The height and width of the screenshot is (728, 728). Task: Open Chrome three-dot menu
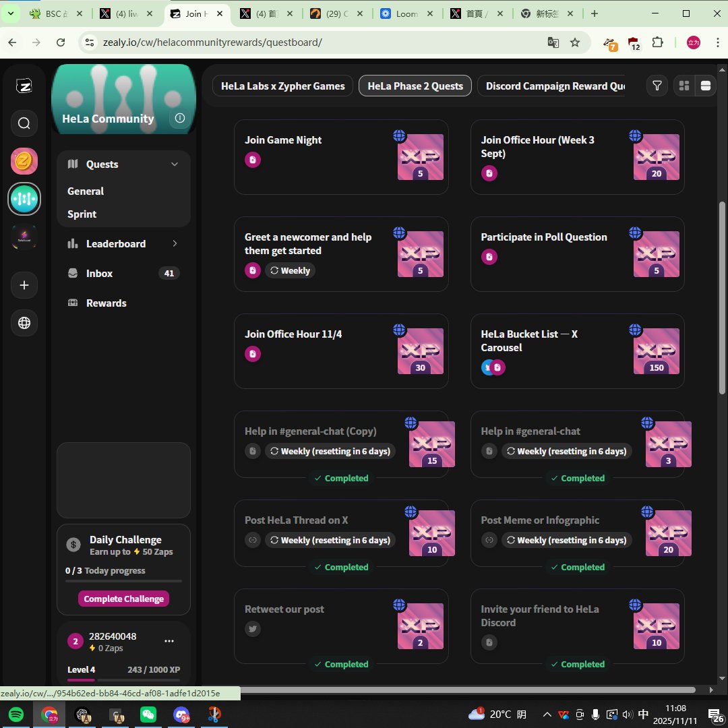tap(717, 42)
